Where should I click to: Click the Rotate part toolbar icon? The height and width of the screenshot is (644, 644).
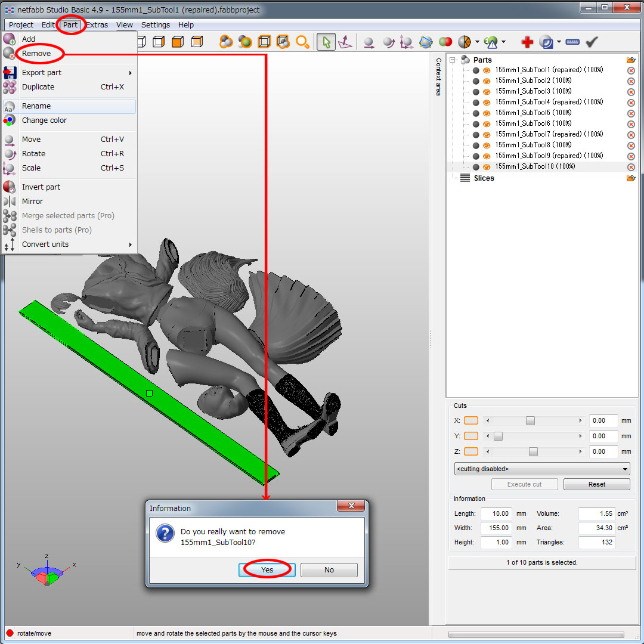click(388, 42)
